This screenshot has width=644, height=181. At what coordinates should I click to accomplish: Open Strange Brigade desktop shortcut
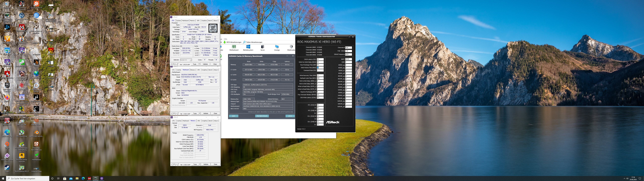[36, 122]
